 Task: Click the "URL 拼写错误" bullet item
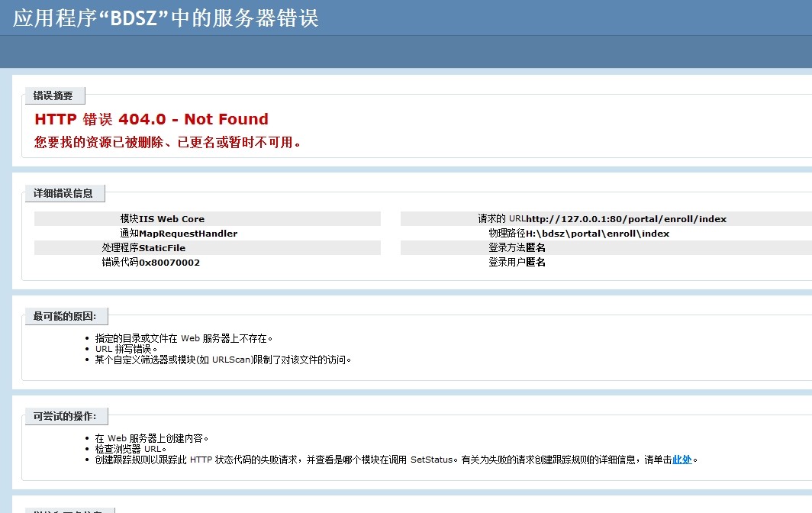(126, 349)
